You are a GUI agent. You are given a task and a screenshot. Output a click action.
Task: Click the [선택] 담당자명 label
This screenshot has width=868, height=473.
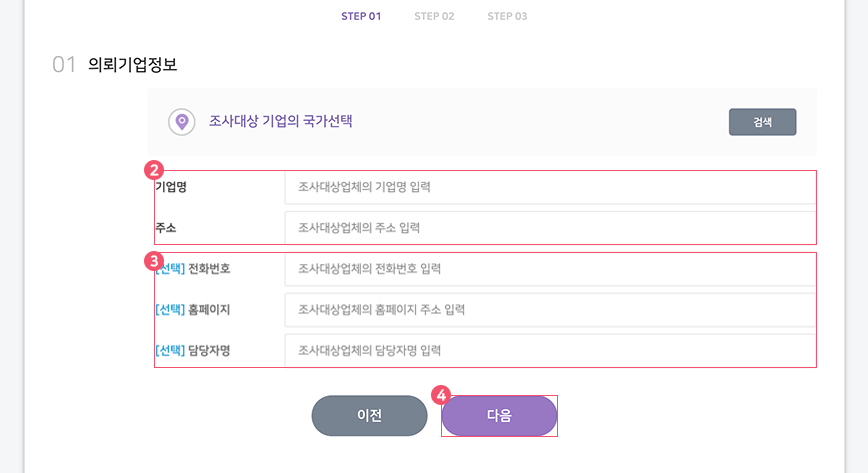coord(193,351)
